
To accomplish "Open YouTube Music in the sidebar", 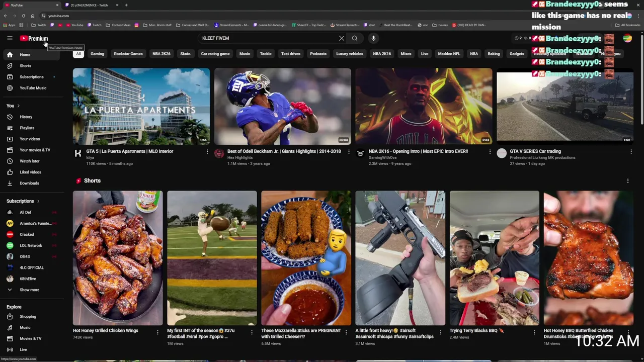I will [x=32, y=88].
